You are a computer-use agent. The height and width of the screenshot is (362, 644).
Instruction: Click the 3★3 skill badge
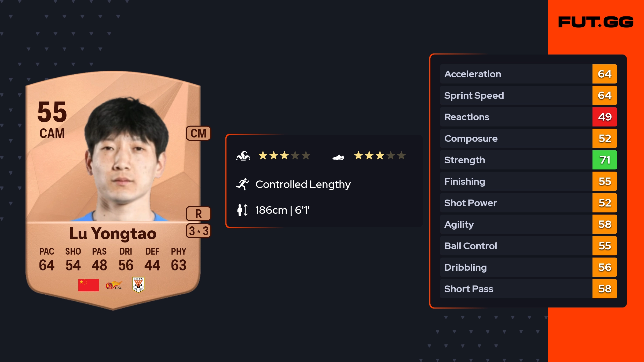coord(198,231)
